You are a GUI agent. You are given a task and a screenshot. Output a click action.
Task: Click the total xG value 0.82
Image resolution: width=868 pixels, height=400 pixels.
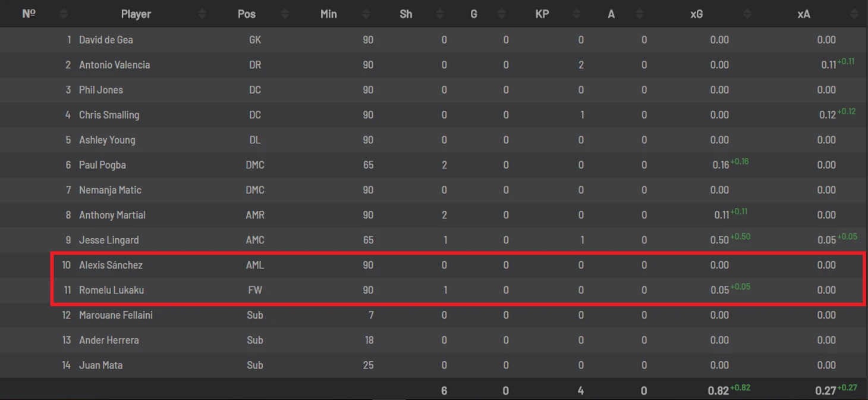tap(718, 390)
